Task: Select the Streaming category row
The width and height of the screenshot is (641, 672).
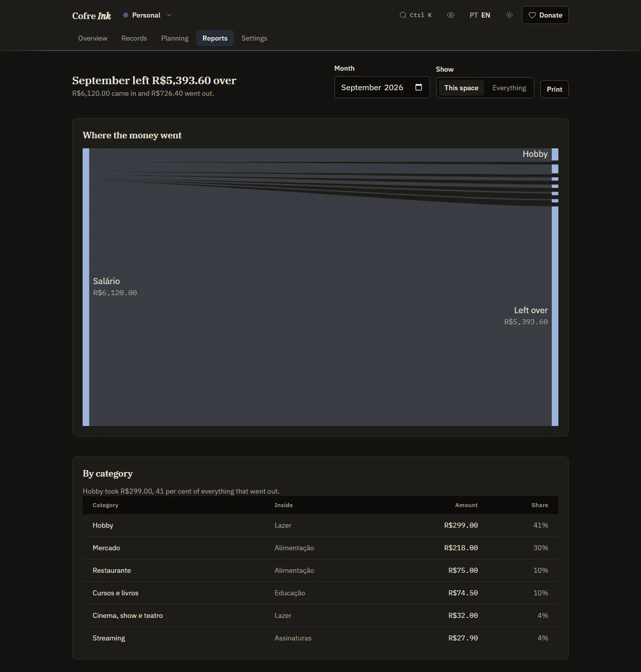Action: [320, 638]
